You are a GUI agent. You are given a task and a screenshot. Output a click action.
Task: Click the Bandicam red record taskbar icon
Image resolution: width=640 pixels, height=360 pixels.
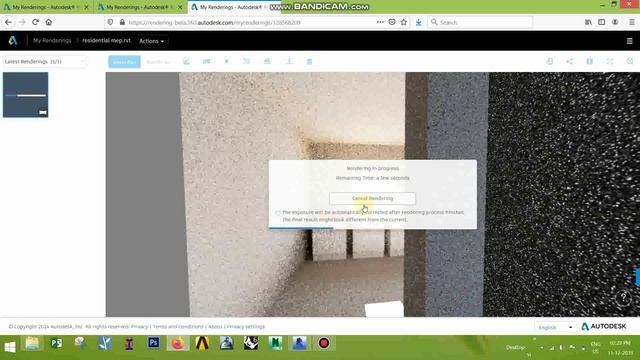tap(324, 343)
